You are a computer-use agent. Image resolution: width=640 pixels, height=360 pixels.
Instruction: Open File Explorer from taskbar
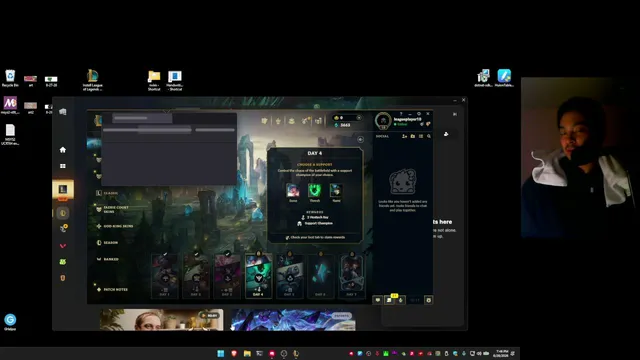247,353
